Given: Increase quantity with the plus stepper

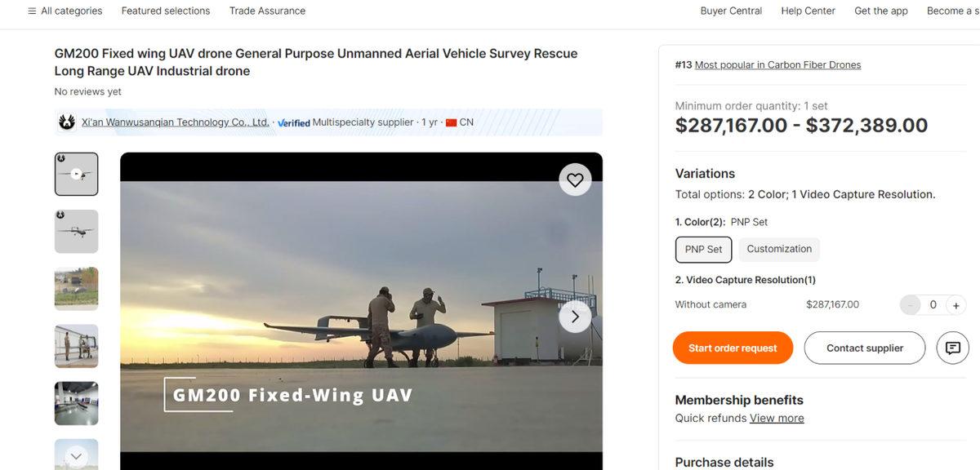Looking at the screenshot, I should 955,304.
